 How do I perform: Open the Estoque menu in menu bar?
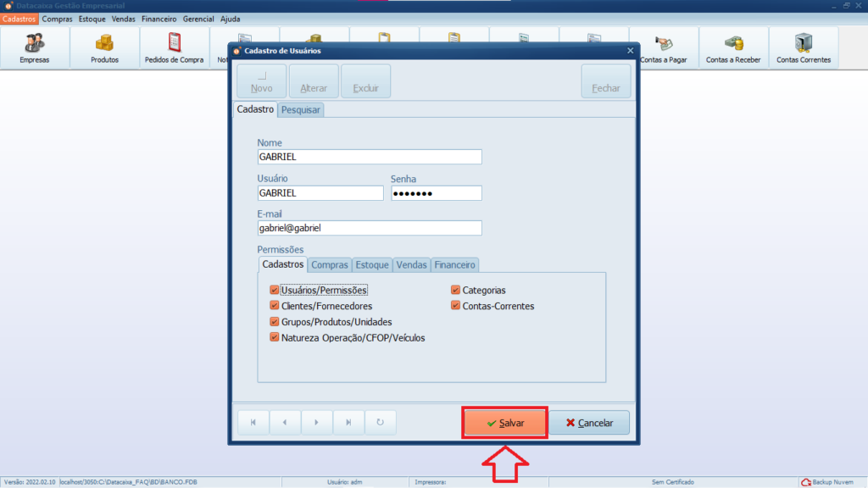click(x=92, y=18)
